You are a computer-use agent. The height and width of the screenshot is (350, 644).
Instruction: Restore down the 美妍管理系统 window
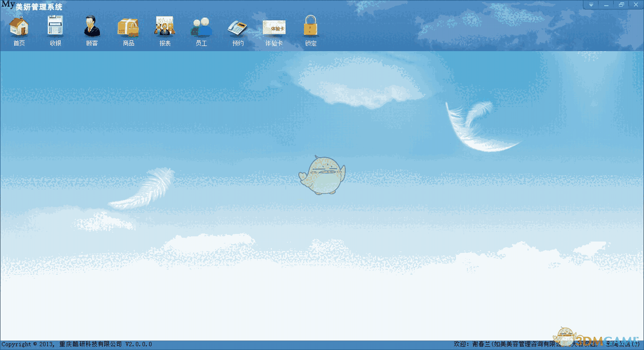(621, 4)
